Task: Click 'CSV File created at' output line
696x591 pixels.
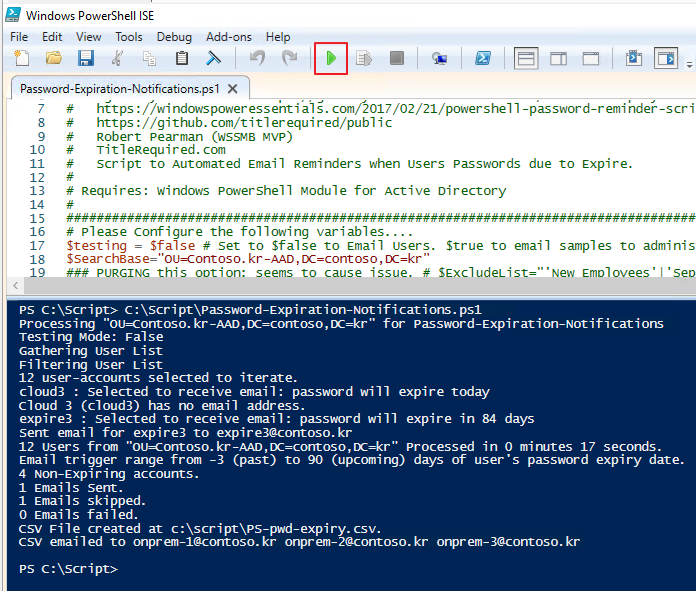Action: (x=200, y=529)
